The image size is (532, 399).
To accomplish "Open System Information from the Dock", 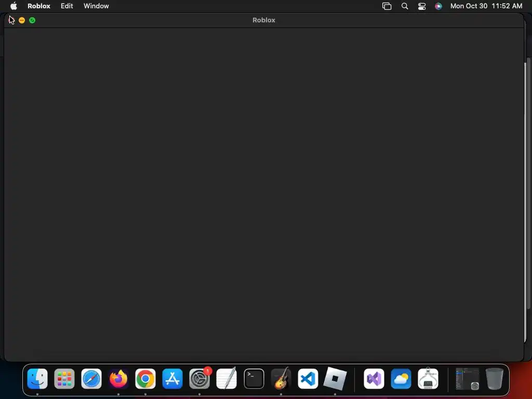I will point(428,378).
